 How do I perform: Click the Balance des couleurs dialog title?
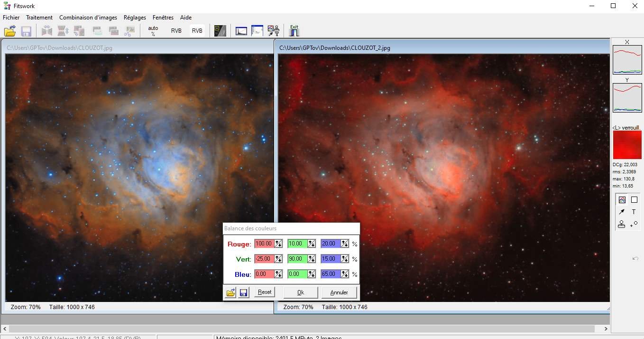[250, 228]
